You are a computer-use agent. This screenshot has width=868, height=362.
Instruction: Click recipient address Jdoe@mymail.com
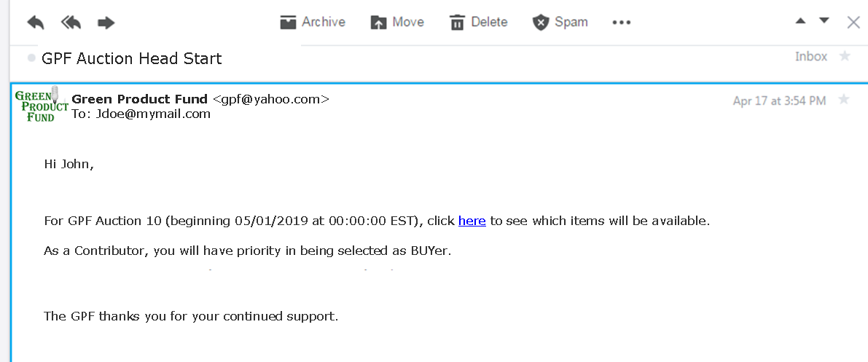coord(153,114)
